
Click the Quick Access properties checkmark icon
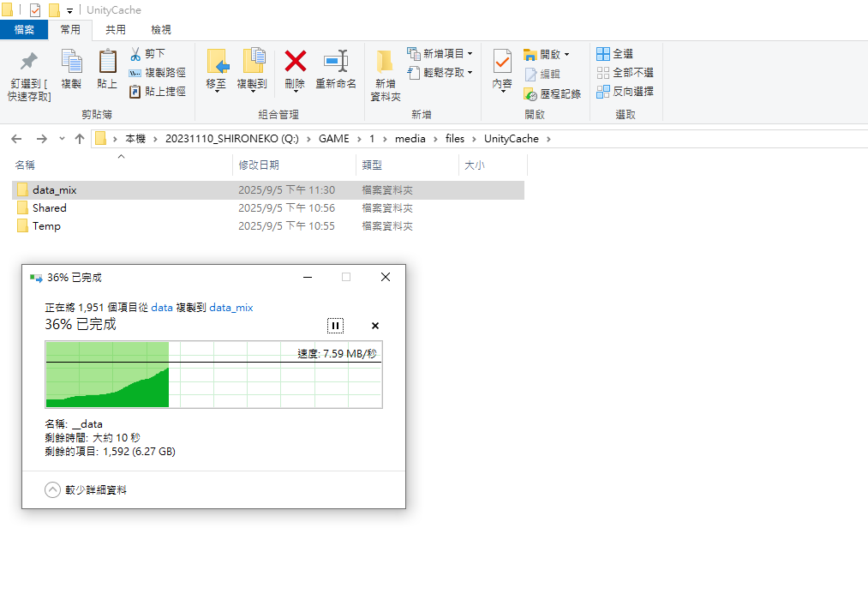[35, 10]
